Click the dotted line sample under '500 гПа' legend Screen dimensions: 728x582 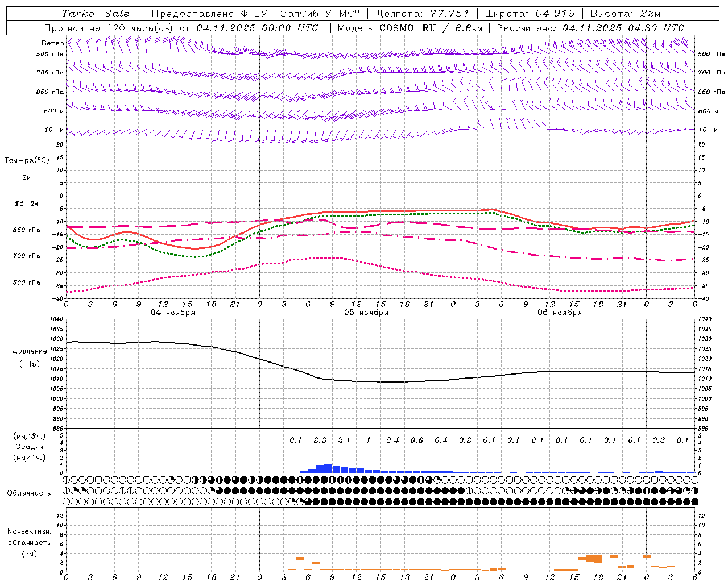pyautogui.click(x=26, y=289)
